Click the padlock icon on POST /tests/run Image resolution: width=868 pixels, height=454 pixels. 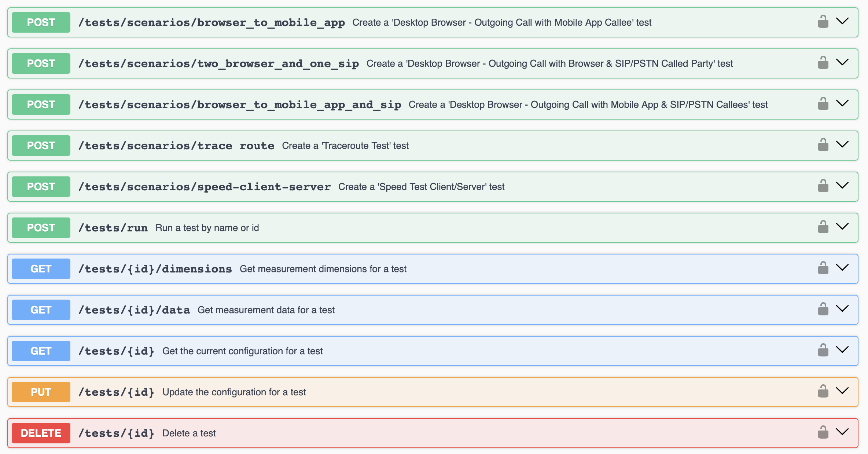click(823, 227)
